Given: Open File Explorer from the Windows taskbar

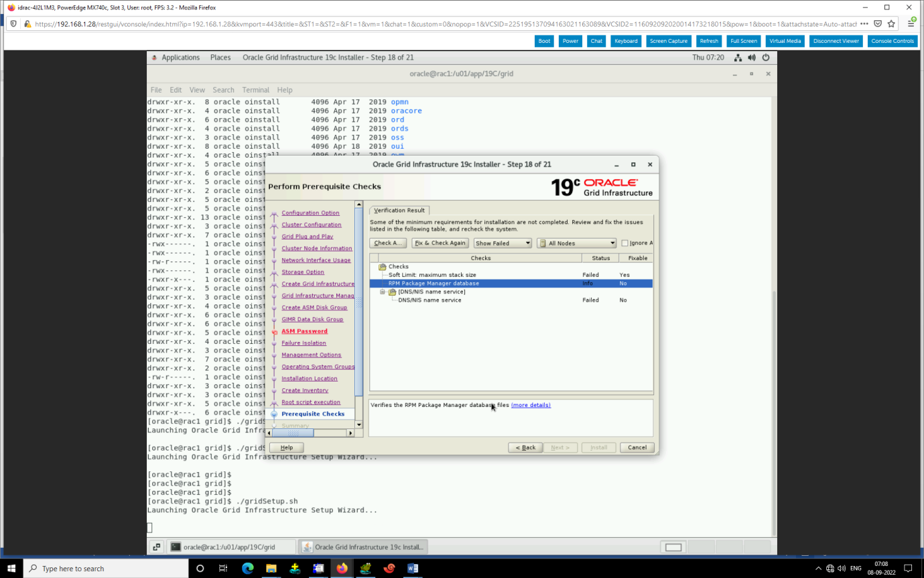Looking at the screenshot, I should pyautogui.click(x=271, y=568).
